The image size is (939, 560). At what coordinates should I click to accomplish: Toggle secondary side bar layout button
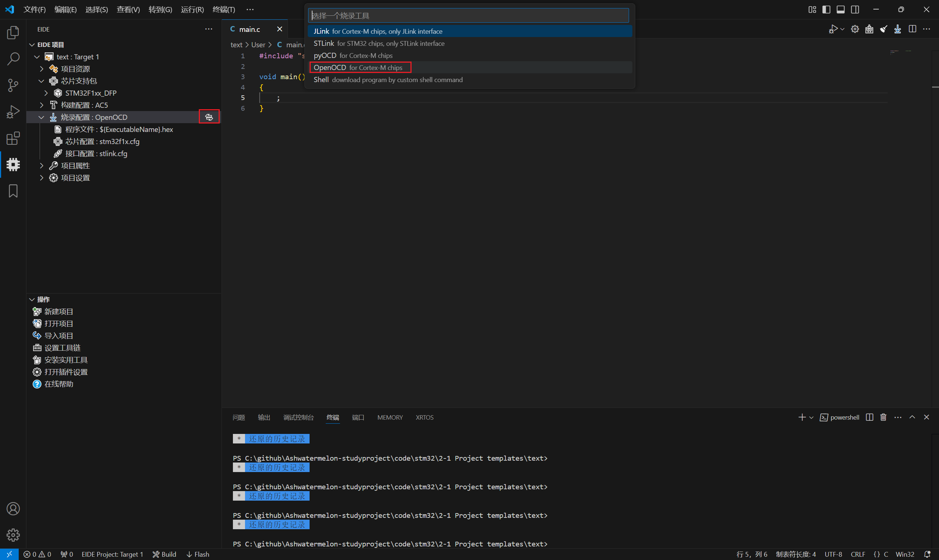tap(855, 10)
